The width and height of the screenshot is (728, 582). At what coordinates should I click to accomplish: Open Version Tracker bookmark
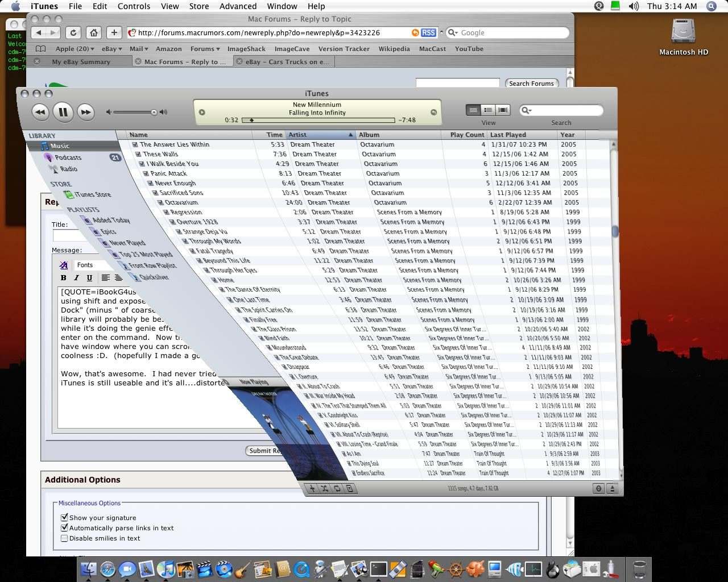pyautogui.click(x=344, y=49)
